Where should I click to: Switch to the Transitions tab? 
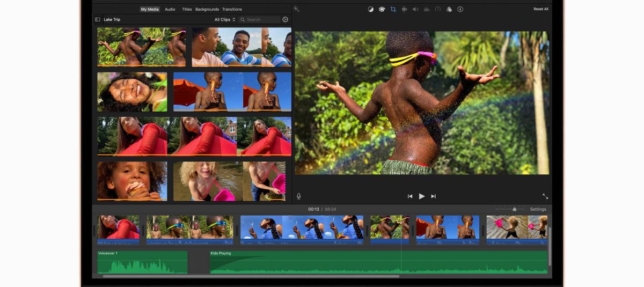232,9
